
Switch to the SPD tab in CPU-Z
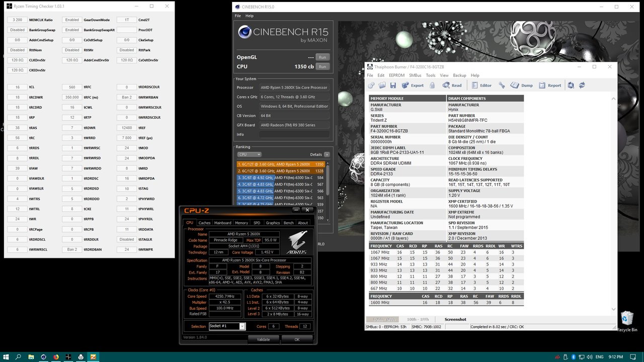tap(257, 223)
